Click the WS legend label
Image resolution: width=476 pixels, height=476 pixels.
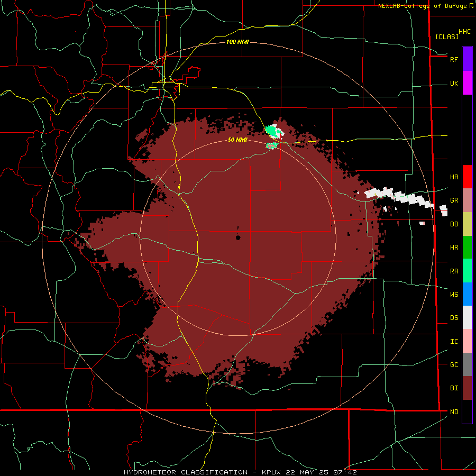tap(454, 295)
